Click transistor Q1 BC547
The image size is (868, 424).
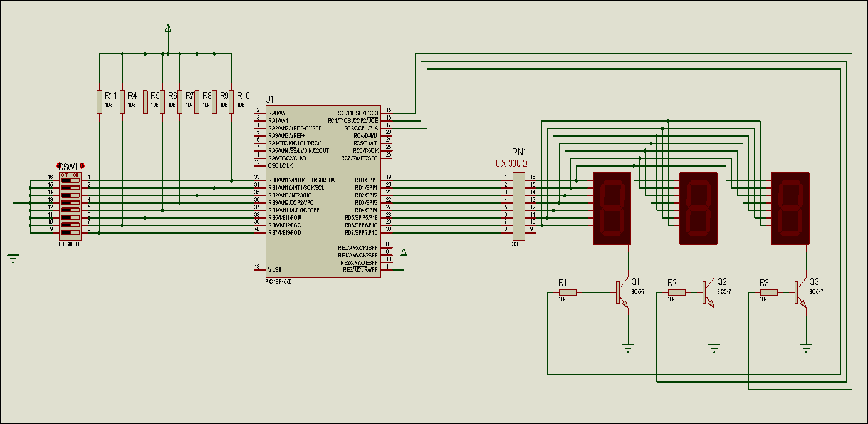click(621, 292)
